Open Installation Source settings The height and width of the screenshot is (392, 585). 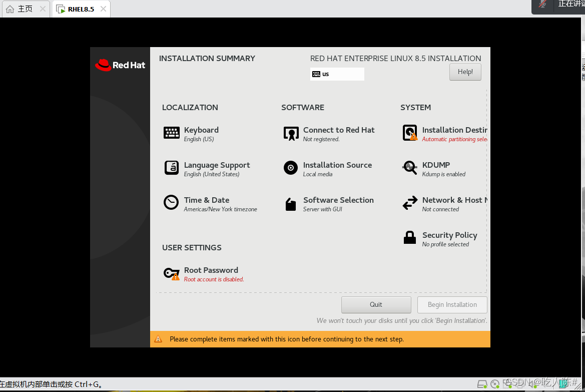click(337, 165)
